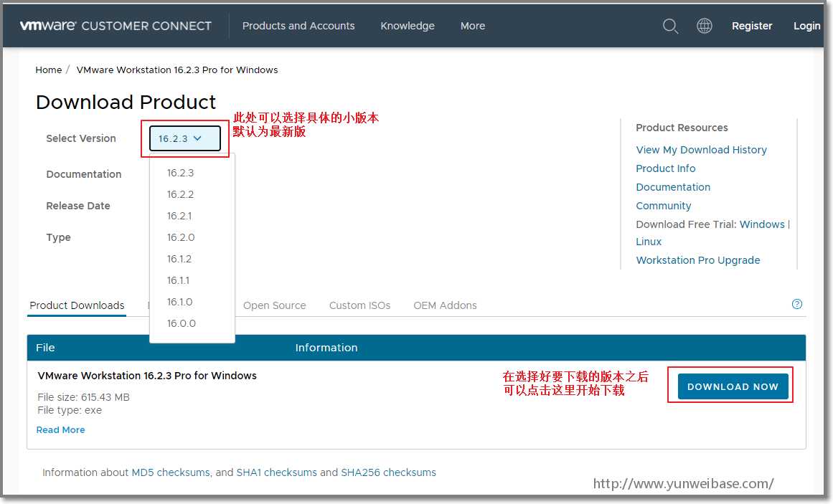Pick version 16.1.1 from the list

(x=179, y=280)
